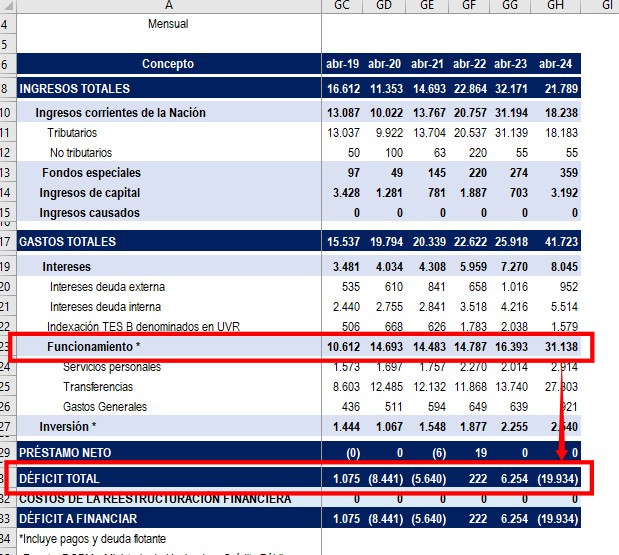Select the 'Intereses deuda interna' cell

click(x=169, y=307)
